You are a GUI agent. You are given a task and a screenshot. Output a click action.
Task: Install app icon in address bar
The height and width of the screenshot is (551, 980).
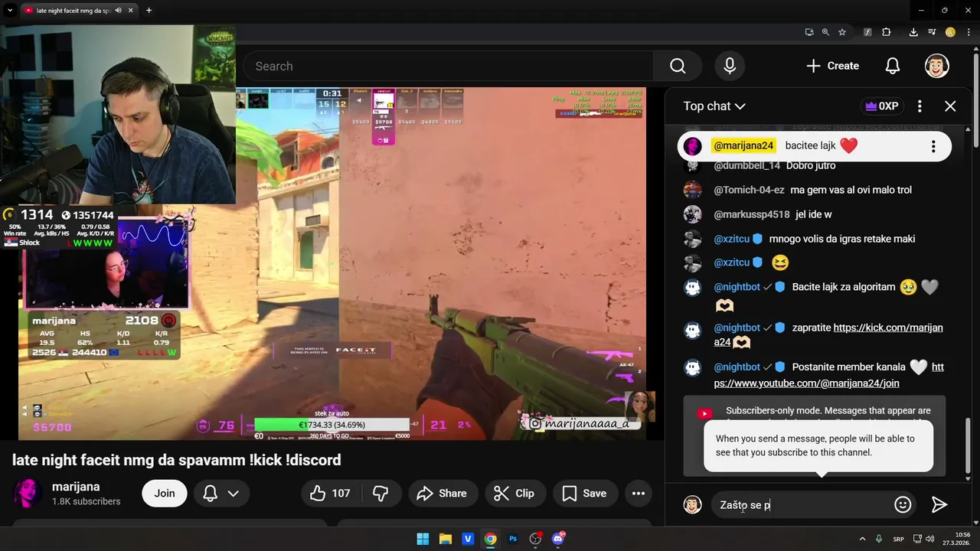tap(809, 32)
